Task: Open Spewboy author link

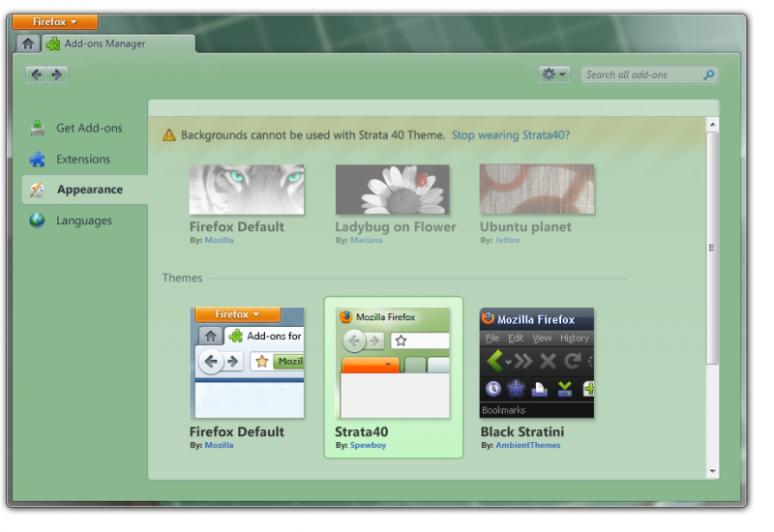Action: [367, 445]
